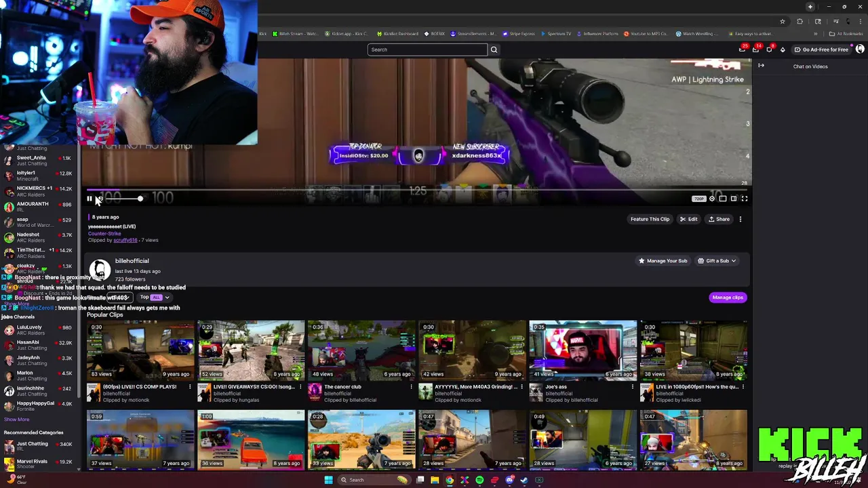Open the 720P quality selector
868x488 pixels.
(x=698, y=199)
